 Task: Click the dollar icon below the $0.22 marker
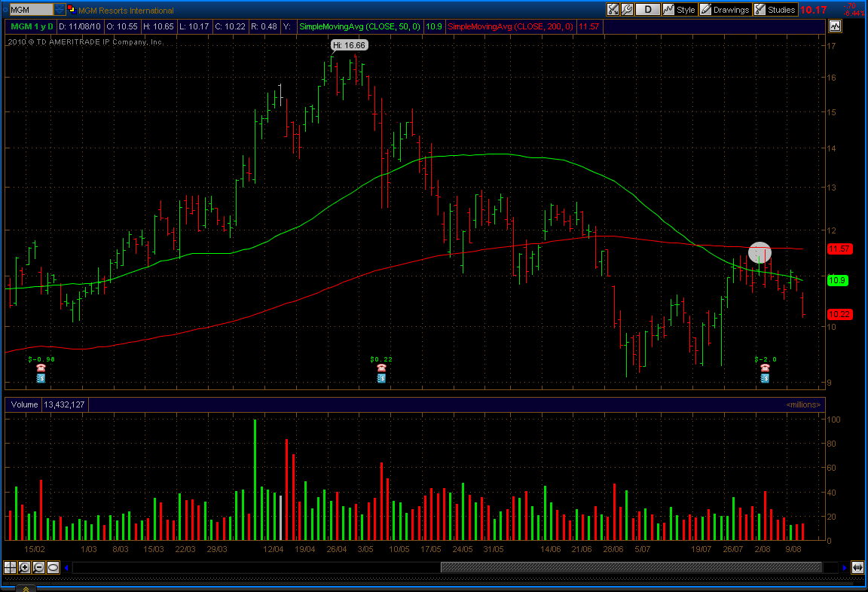pyautogui.click(x=381, y=378)
